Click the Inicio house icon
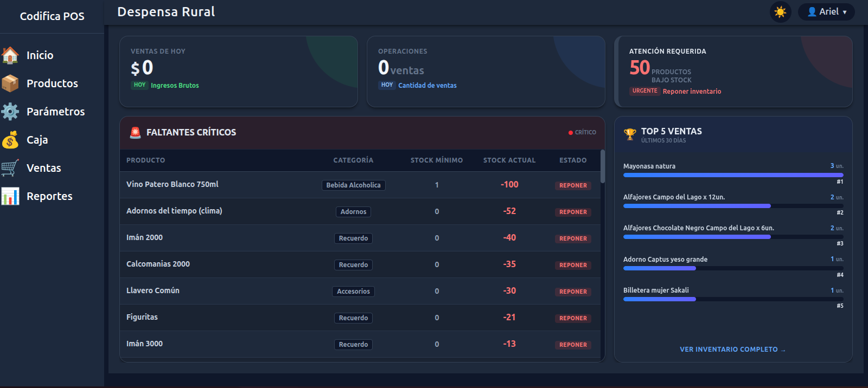The width and height of the screenshot is (868, 388). click(10, 55)
